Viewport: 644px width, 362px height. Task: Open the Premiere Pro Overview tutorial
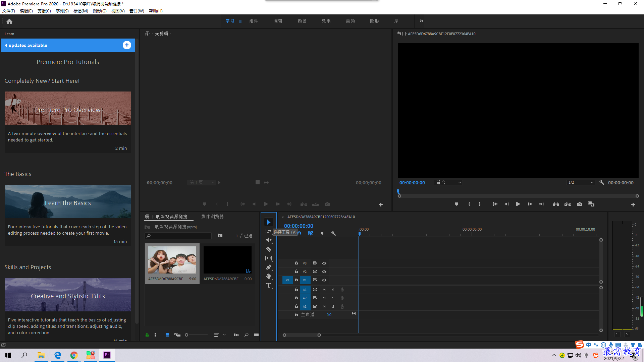[68, 108]
